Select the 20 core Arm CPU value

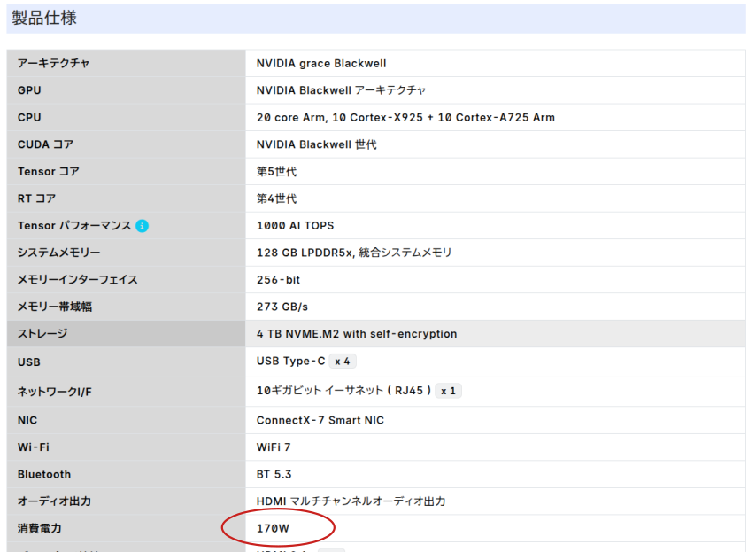(x=405, y=117)
